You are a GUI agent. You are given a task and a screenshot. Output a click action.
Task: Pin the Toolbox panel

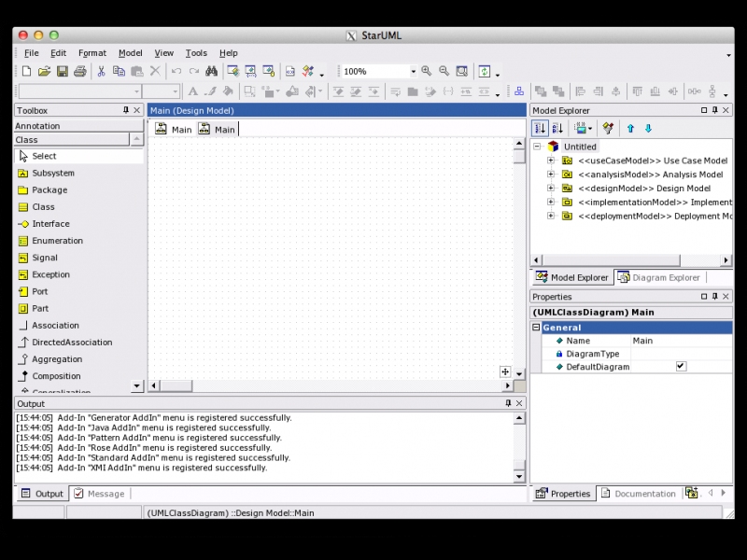(x=126, y=110)
